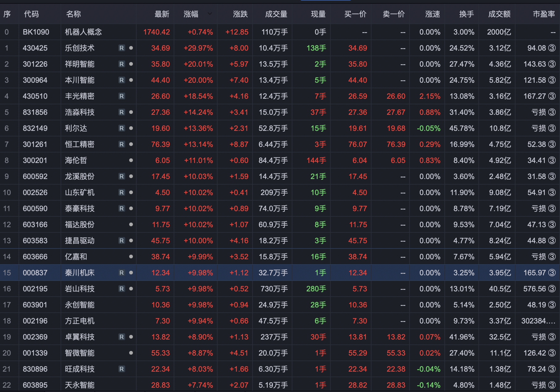Sort by the 换手 column header
The width and height of the screenshot is (560, 392).
[466, 14]
